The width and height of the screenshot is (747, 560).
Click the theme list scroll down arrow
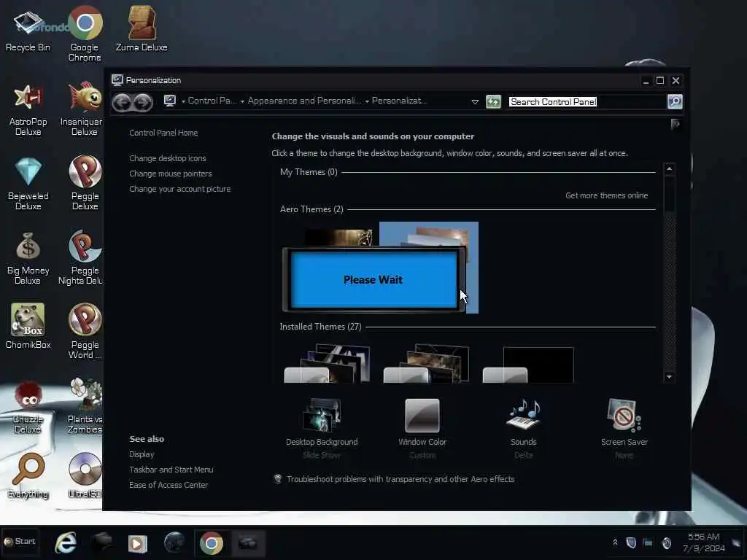pos(670,377)
